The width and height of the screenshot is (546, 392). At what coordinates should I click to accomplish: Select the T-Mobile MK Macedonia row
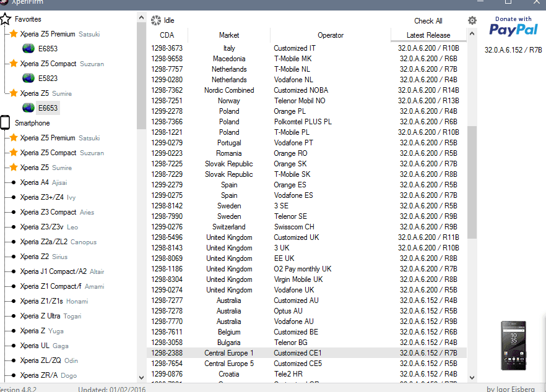click(306, 59)
